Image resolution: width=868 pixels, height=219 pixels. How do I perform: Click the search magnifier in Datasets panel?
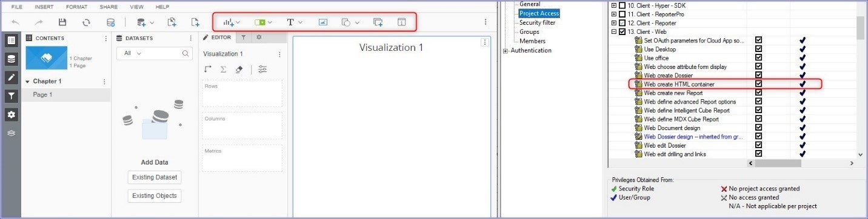pos(186,53)
